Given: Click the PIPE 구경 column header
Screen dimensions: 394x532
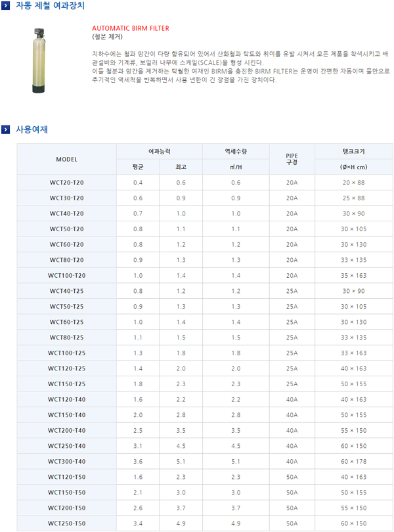Looking at the screenshot, I should pos(292,159).
